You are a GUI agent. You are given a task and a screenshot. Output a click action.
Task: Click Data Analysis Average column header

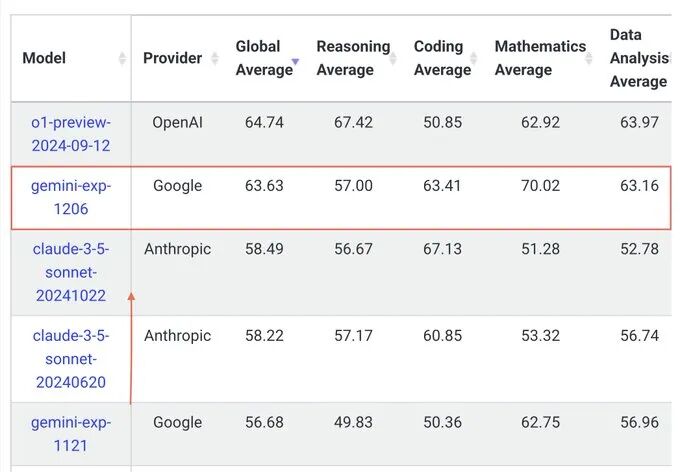(x=639, y=58)
